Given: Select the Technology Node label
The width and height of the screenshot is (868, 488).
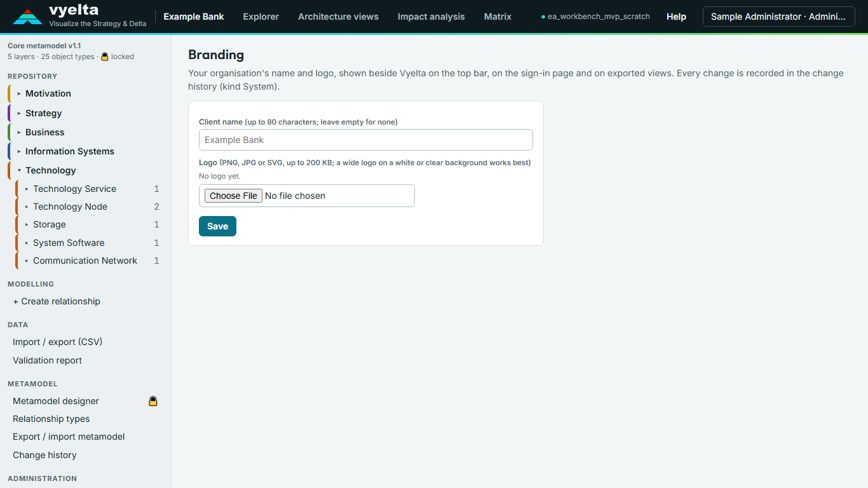Looking at the screenshot, I should pos(70,207).
